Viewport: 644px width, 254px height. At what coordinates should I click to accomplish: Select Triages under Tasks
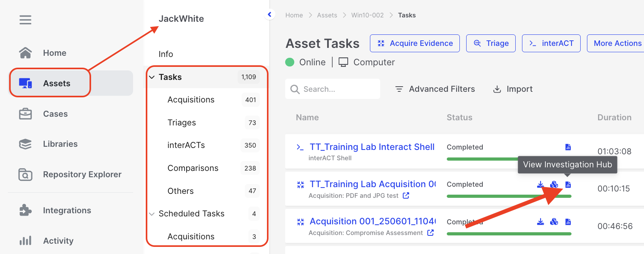click(x=182, y=123)
